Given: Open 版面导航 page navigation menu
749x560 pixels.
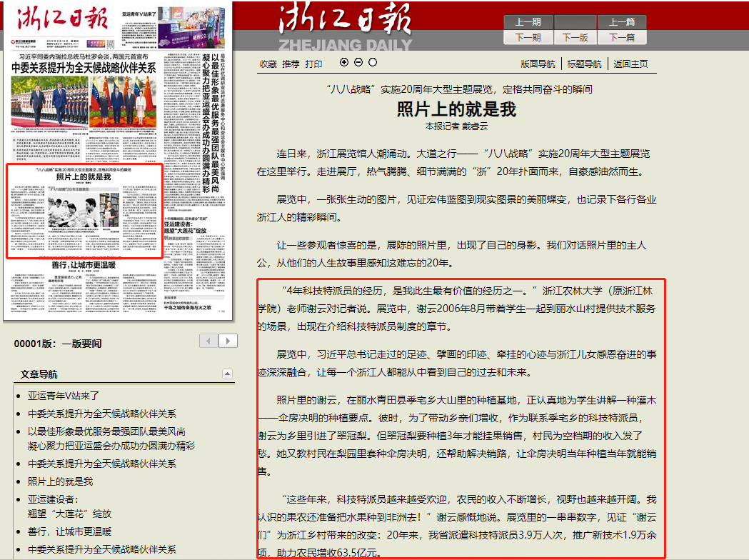Looking at the screenshot, I should 538,64.
